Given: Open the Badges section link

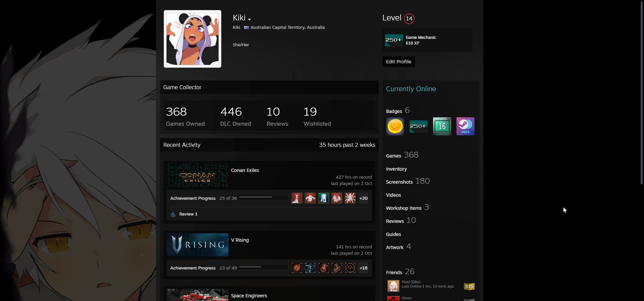Looking at the screenshot, I should pos(398,111).
